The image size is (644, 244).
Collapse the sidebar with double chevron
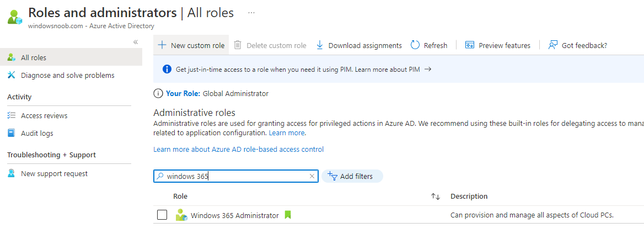click(x=136, y=42)
